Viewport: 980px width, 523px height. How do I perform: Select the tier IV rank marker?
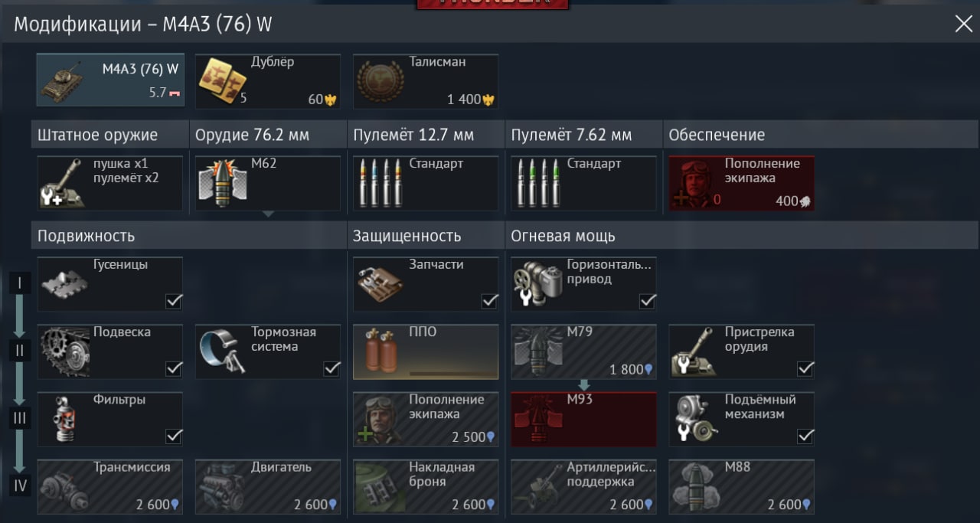tap(20, 485)
